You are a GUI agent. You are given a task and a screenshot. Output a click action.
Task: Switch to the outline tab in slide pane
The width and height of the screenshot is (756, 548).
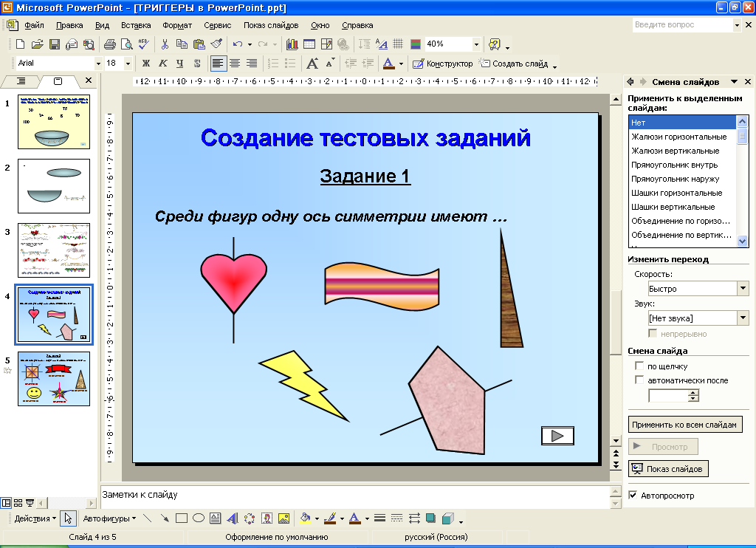21,81
